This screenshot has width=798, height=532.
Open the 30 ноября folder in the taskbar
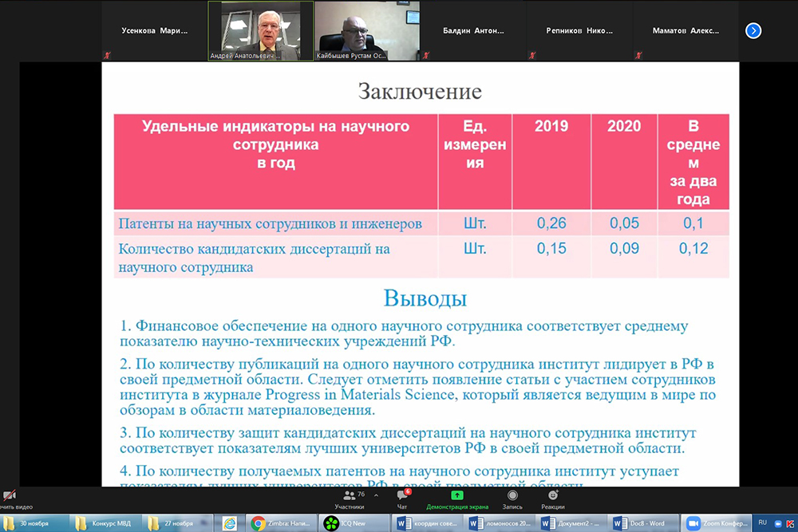[35, 523]
